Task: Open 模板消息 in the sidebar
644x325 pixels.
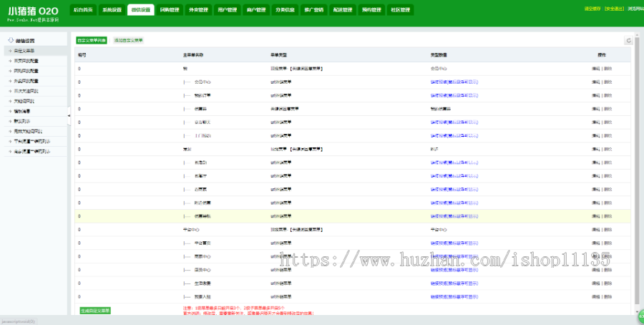Action: pyautogui.click(x=36, y=112)
